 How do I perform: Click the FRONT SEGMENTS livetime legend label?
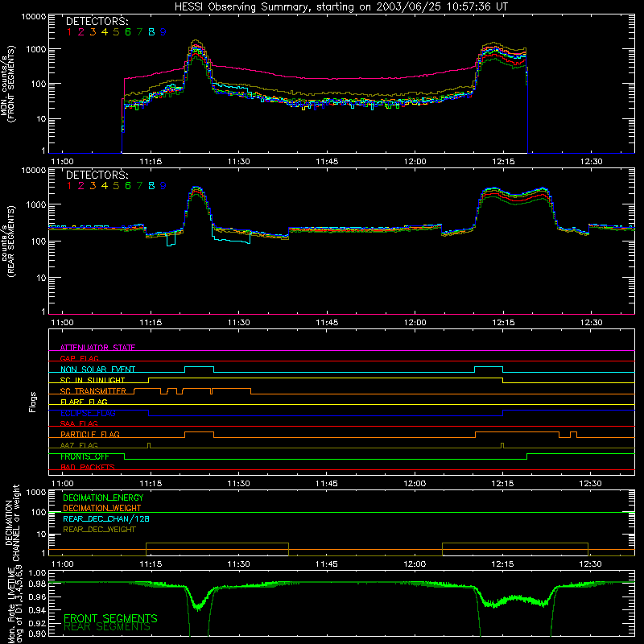click(x=110, y=618)
